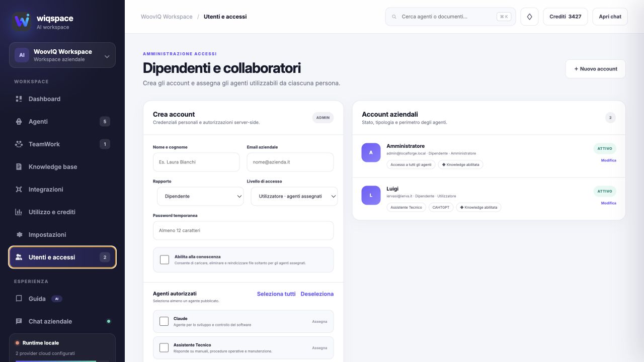Click the green status dot beside Chat aziendale
This screenshot has height=362, width=644.
click(108, 321)
